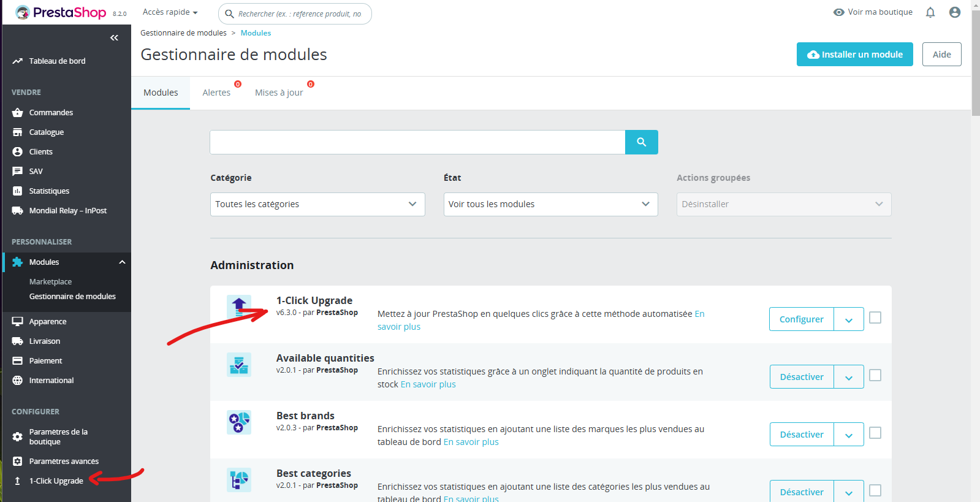Click the Paramètres avancés icon
Screen dimensions: 980x502
point(17,461)
